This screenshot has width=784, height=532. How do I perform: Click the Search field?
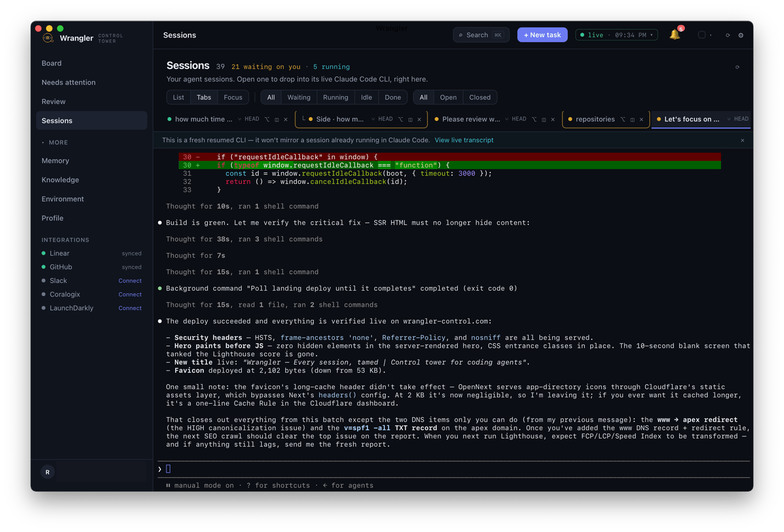pos(481,35)
